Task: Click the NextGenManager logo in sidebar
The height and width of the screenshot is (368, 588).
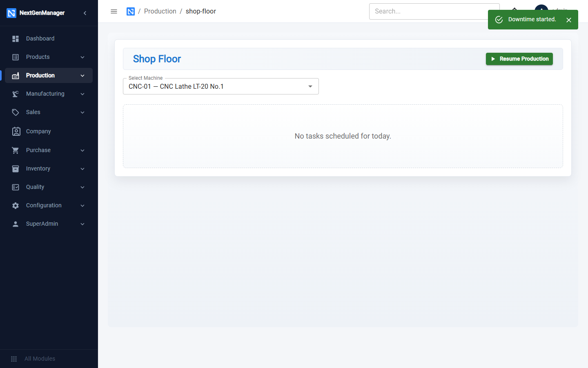Action: point(11,13)
